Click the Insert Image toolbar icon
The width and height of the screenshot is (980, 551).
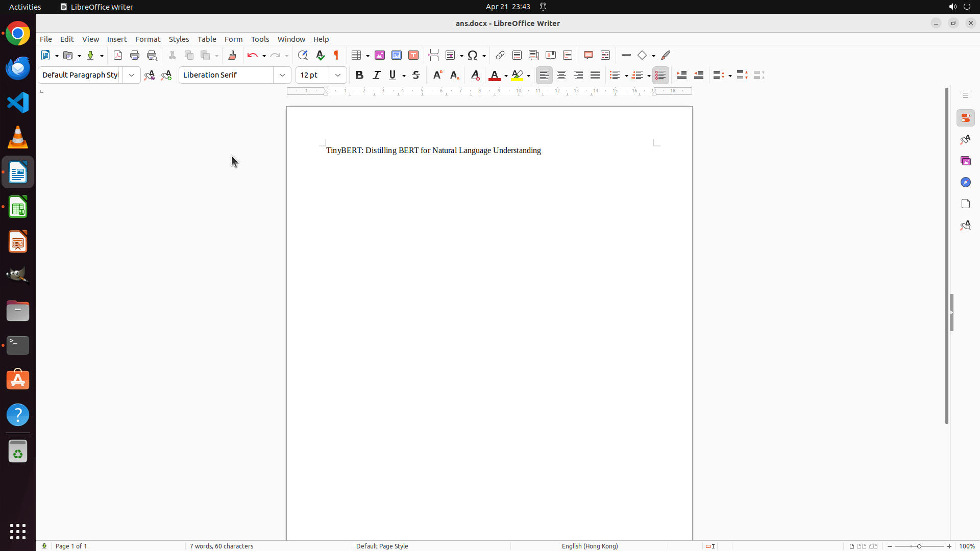(x=380, y=55)
